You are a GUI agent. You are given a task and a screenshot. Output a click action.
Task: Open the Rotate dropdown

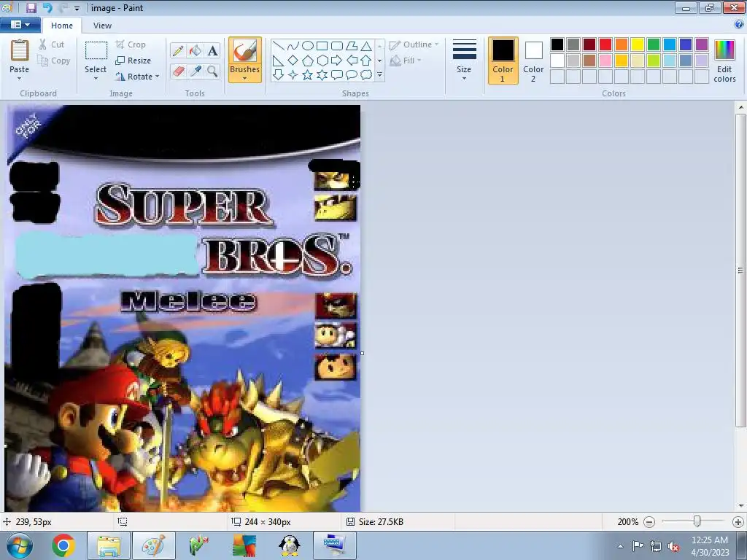[137, 76]
